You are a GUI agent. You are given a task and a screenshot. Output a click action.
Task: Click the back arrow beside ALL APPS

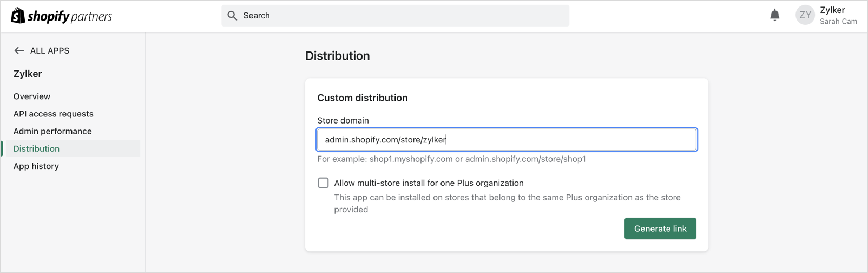(x=19, y=50)
